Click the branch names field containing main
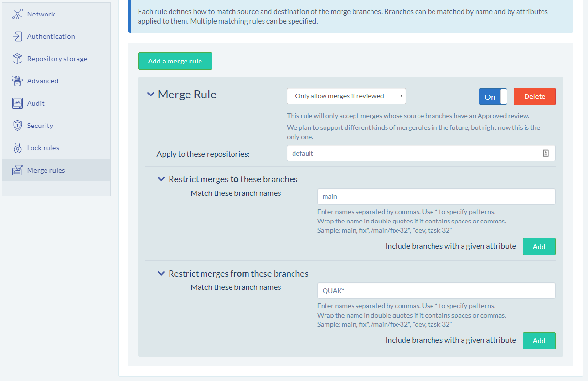The height and width of the screenshot is (381, 588). 435,196
